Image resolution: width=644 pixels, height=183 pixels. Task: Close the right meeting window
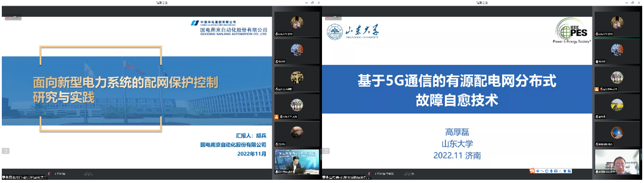(639, 3)
